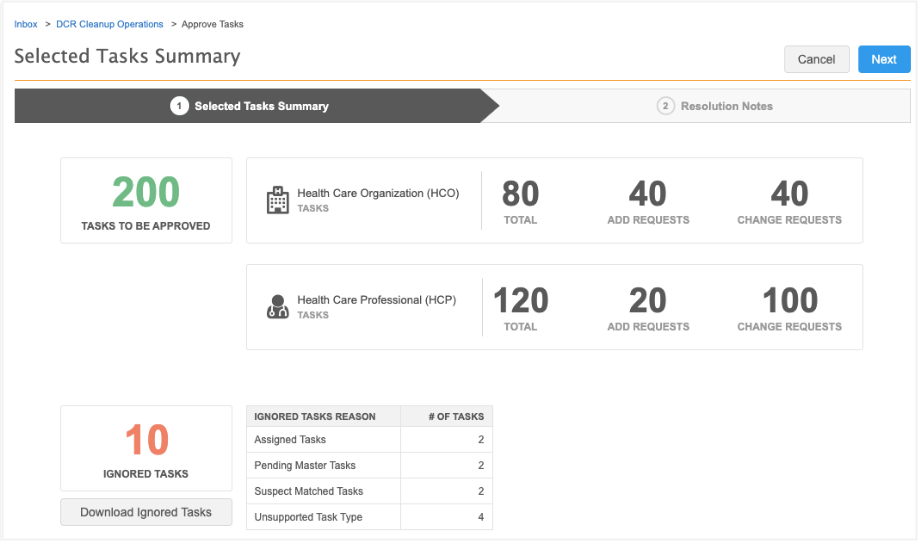Click step 2 circle number icon
Image resolution: width=918 pixels, height=541 pixels.
pos(665,106)
